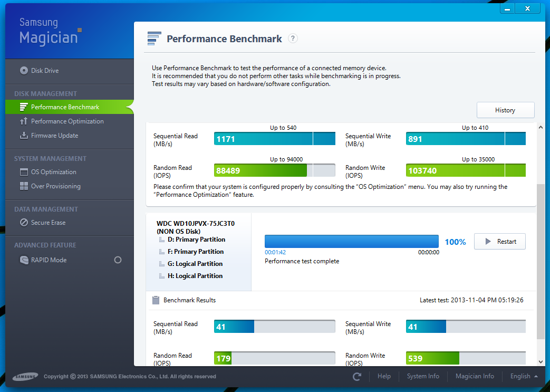Open benchmark History
This screenshot has width=550, height=392.
[x=506, y=110]
